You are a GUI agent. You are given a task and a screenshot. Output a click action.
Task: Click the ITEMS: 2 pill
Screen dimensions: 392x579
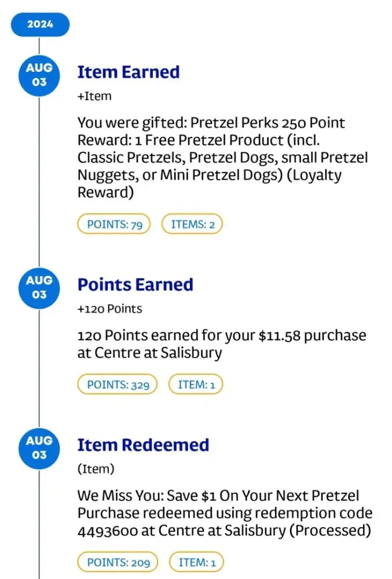pos(192,225)
